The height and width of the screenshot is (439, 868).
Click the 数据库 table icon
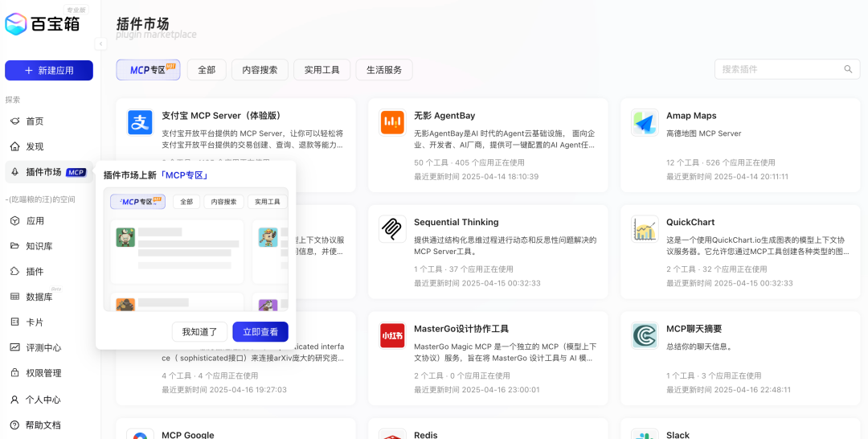point(15,297)
